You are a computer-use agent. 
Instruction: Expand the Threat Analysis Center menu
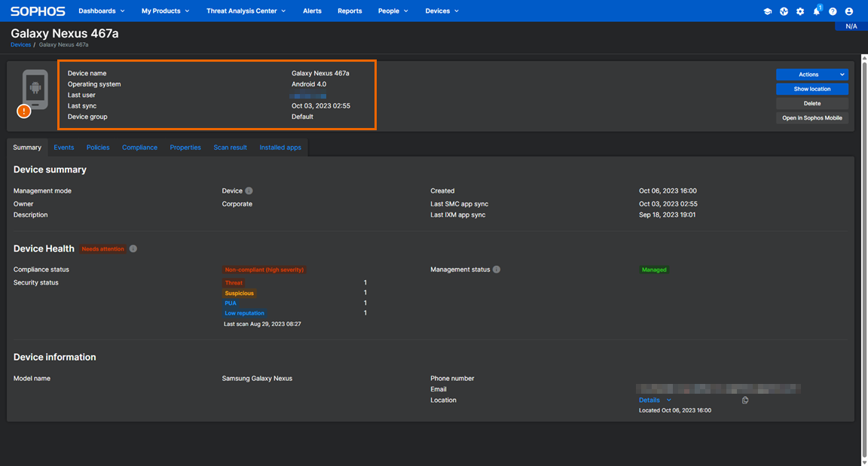[246, 11]
